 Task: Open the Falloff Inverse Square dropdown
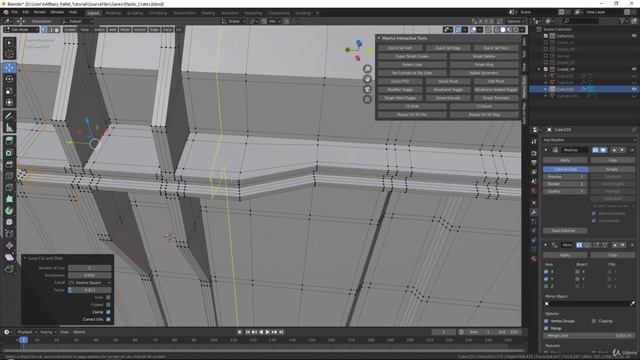pyautogui.click(x=89, y=282)
